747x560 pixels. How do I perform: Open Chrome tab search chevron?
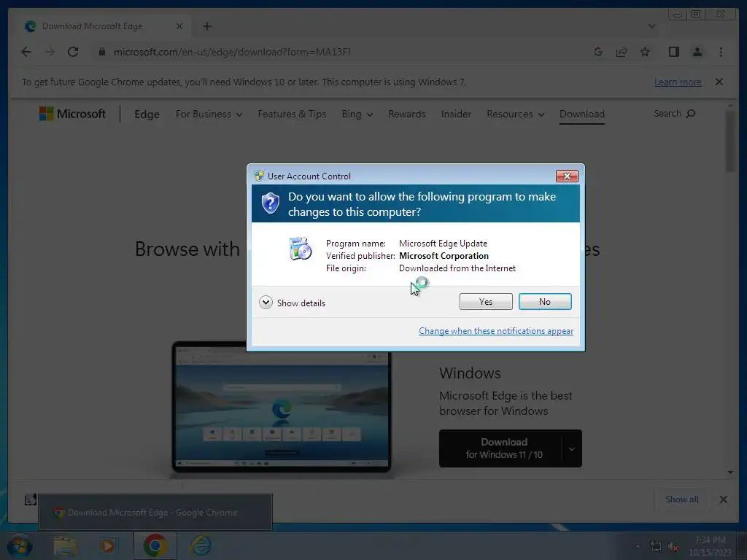tap(651, 26)
